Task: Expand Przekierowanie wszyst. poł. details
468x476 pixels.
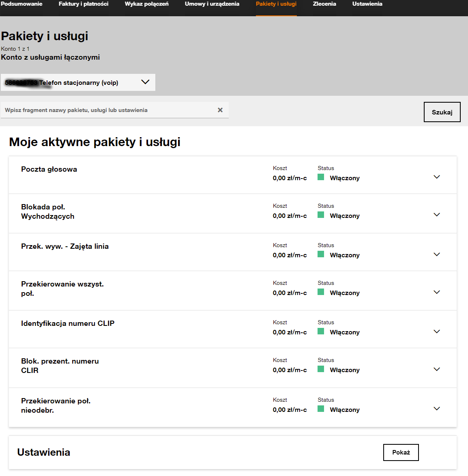Action: coord(437,292)
